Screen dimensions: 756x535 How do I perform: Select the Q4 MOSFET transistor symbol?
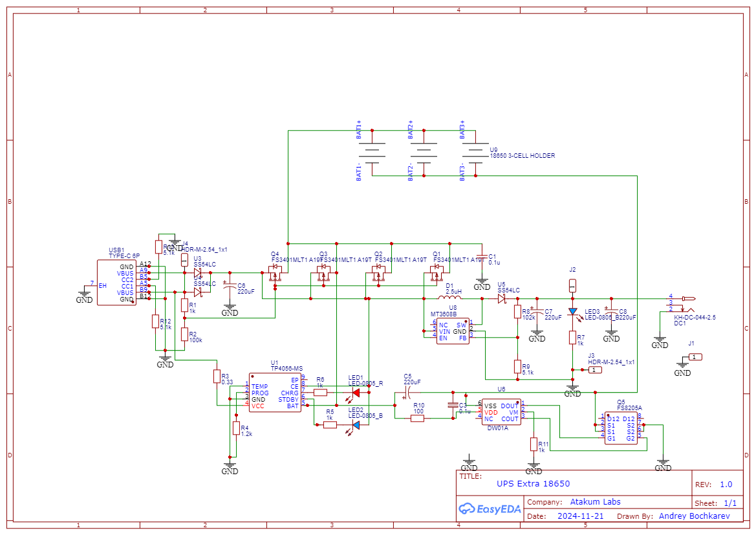click(275, 274)
